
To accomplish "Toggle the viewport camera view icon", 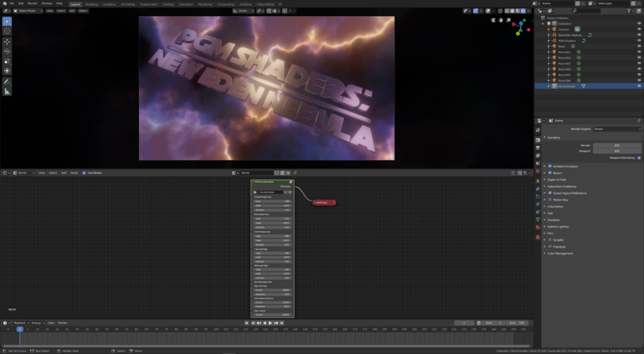I will pyautogui.click(x=493, y=20).
